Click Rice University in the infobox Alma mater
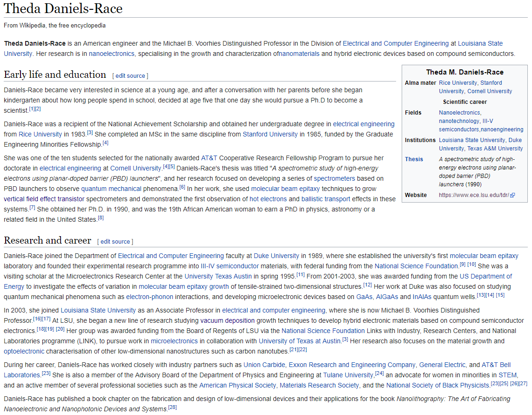 [x=458, y=82]
